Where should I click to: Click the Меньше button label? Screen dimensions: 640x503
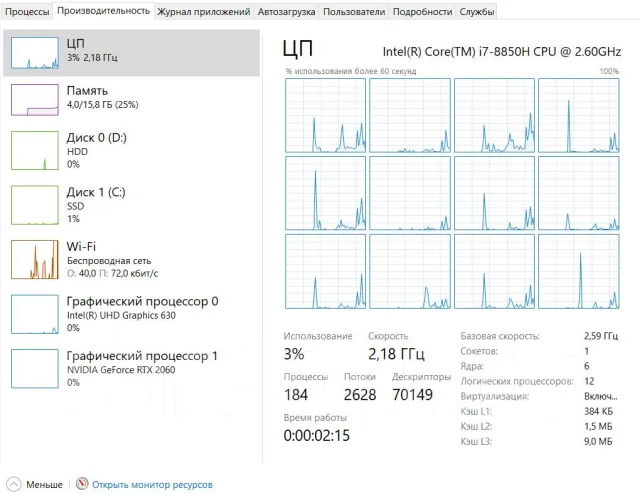pos(44,485)
